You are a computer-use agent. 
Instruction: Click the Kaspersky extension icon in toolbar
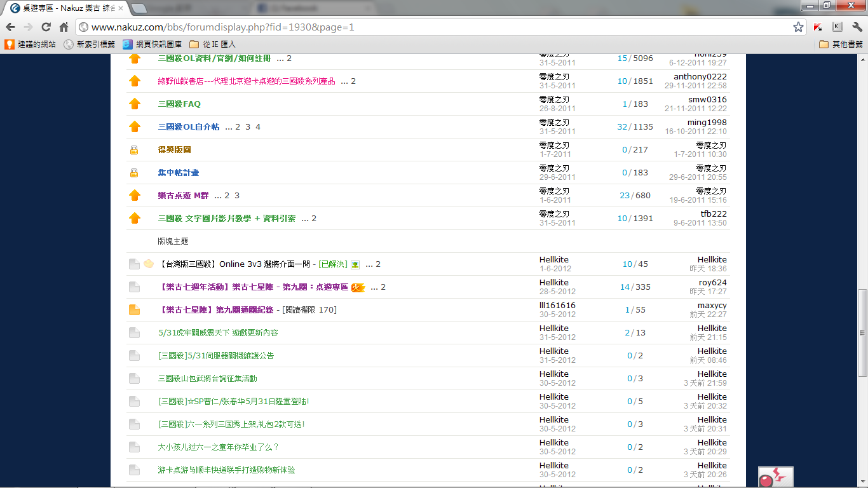click(x=818, y=27)
